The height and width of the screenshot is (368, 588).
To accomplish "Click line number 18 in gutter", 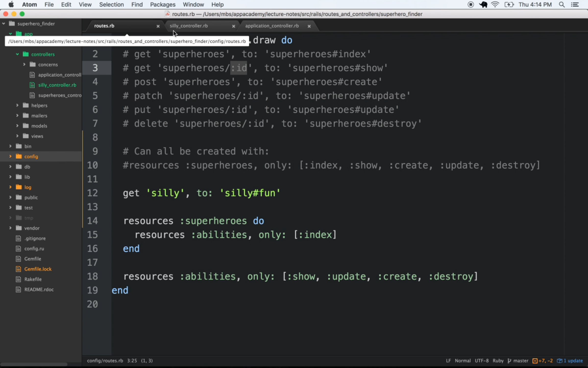I will [x=92, y=276].
